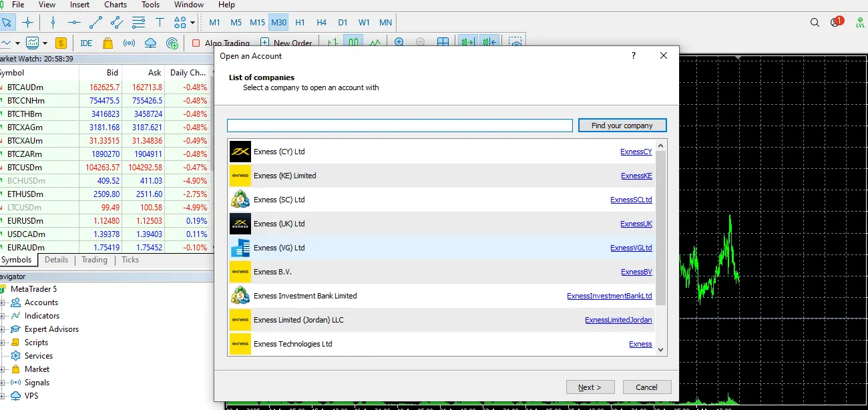Switch chart to candlestick mode
Image resolution: width=868 pixels, height=410 pixels.
[353, 43]
